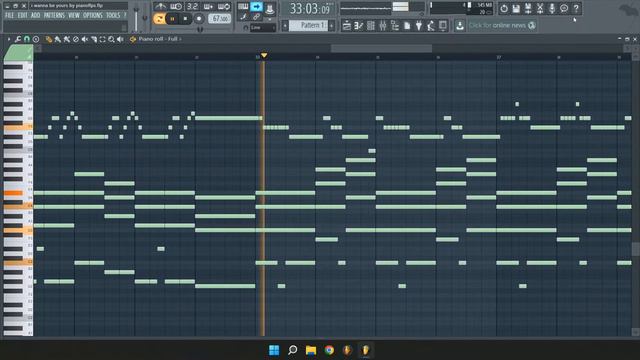Image resolution: width=640 pixels, height=360 pixels.
Task: Open the Tempo tapper icon
Action: tap(431, 26)
